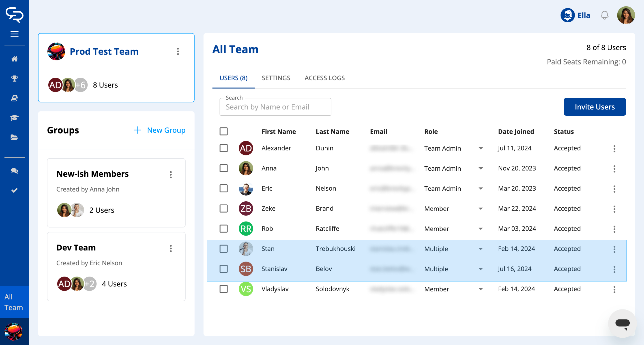644x345 pixels.
Task: Click the Invite Users button
Action: point(595,107)
